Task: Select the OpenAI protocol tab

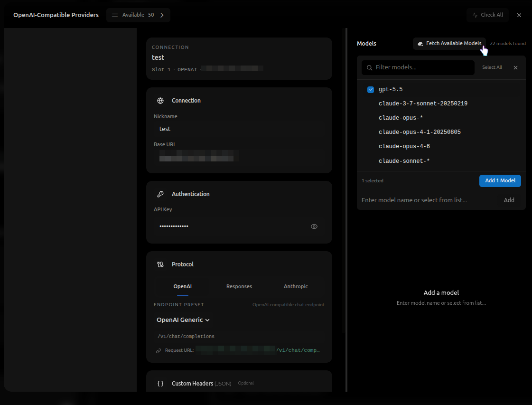Action: (183, 286)
